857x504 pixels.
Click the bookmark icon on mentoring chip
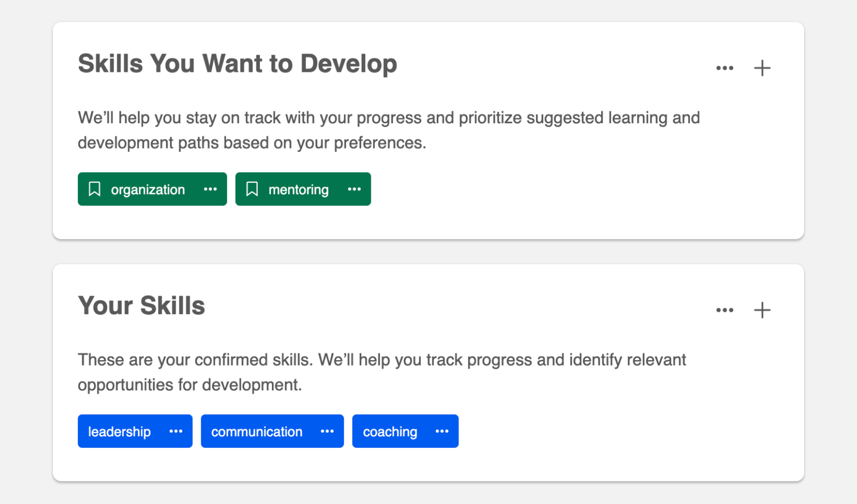point(252,189)
